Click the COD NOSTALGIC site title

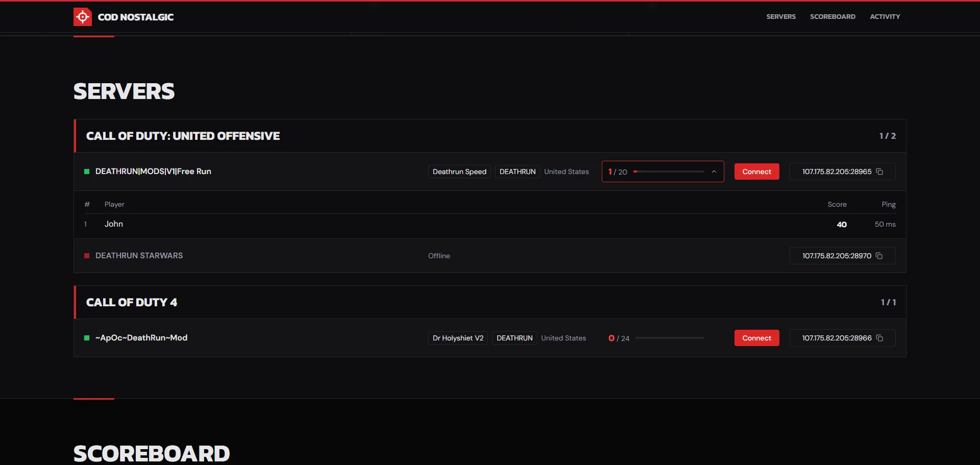click(136, 17)
